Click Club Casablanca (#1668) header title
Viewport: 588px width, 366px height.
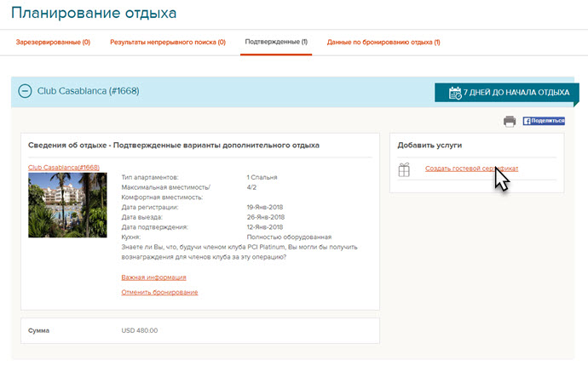click(x=88, y=91)
